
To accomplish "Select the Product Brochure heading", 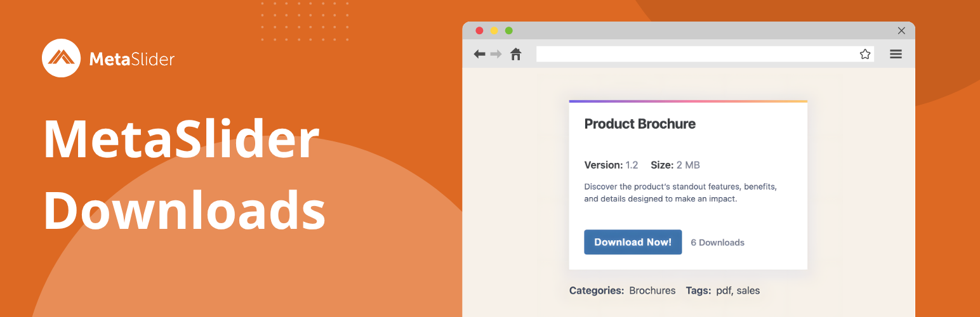I will [640, 124].
